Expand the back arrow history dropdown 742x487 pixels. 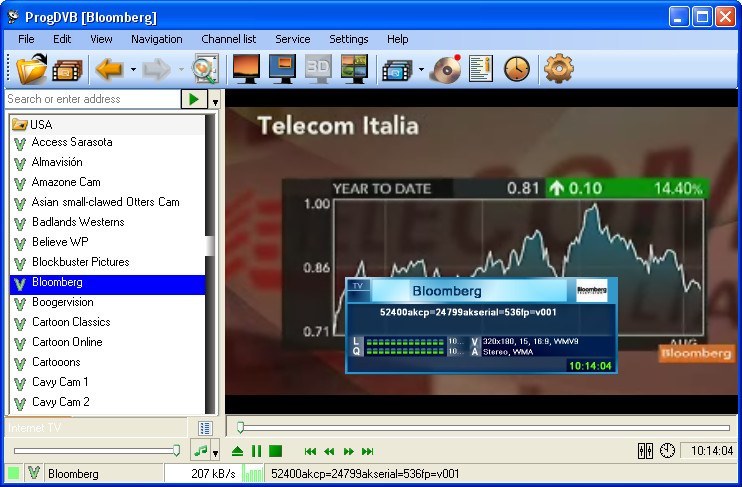[x=133, y=70]
